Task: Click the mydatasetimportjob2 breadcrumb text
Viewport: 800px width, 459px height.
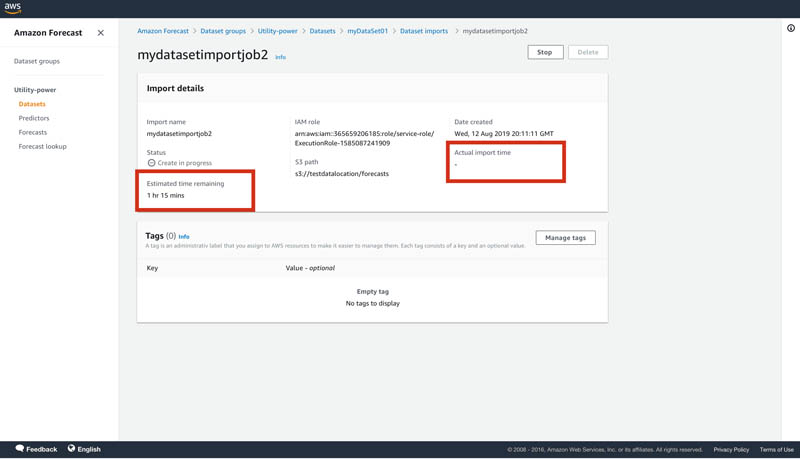Action: pyautogui.click(x=495, y=31)
